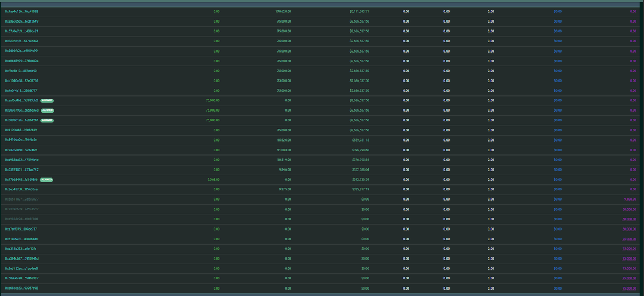Click purple 75,000.00 in 0xe61cec23 row
This screenshot has height=296, width=644.
click(x=629, y=288)
